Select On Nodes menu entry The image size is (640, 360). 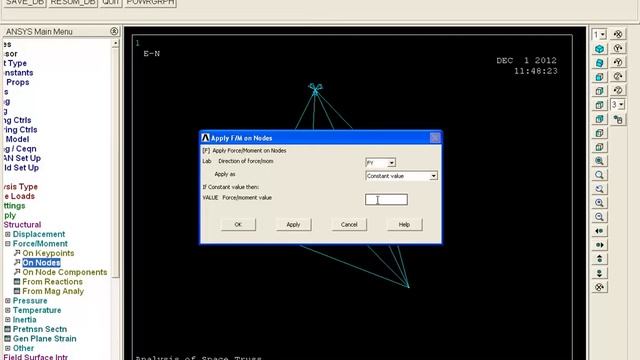41,262
